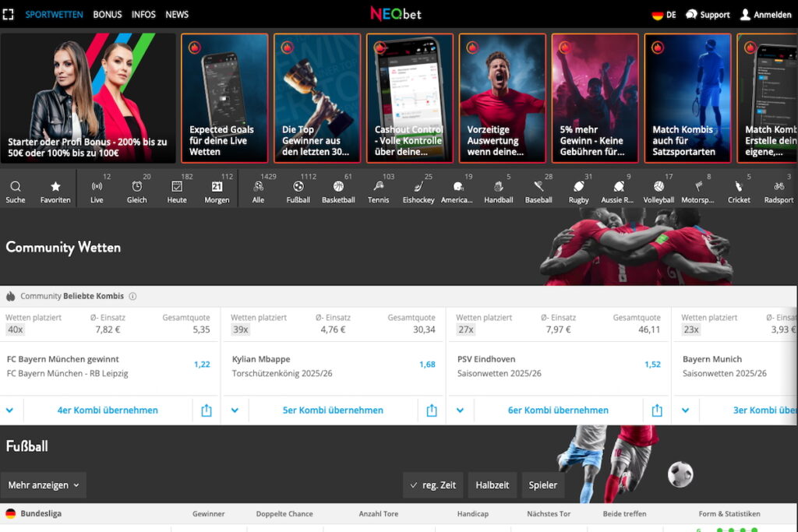
Task: Expand the 6er Kombi details chevron
Action: pyautogui.click(x=460, y=410)
